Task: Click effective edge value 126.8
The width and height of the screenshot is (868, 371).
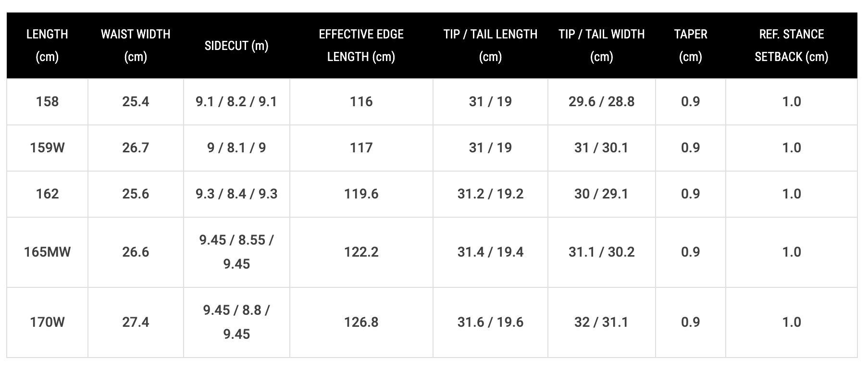Action: (x=361, y=322)
